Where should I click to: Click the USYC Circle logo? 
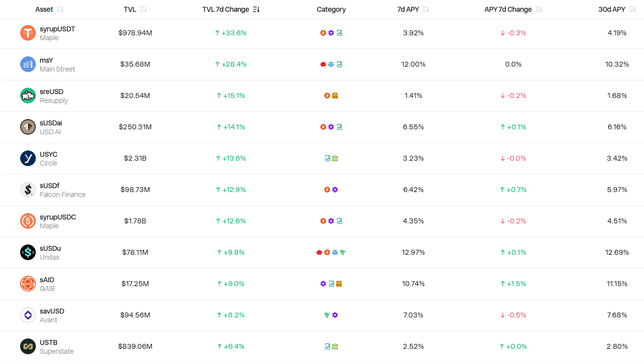pyautogui.click(x=28, y=158)
